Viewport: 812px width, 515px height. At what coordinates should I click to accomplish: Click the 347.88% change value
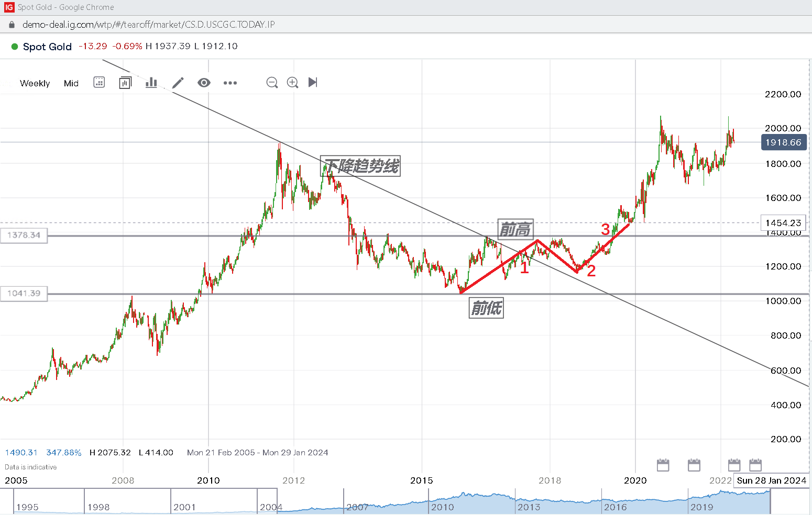click(x=64, y=453)
